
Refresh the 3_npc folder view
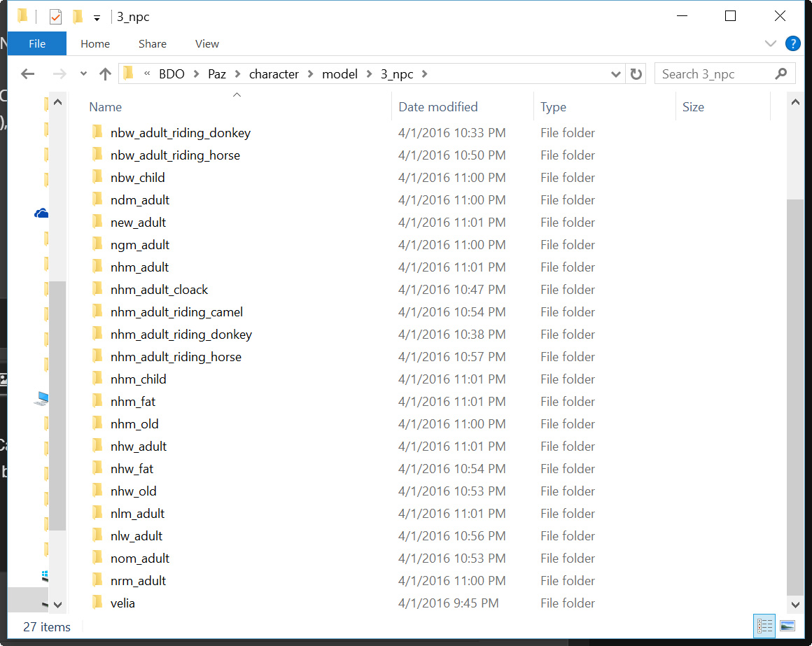coord(636,74)
